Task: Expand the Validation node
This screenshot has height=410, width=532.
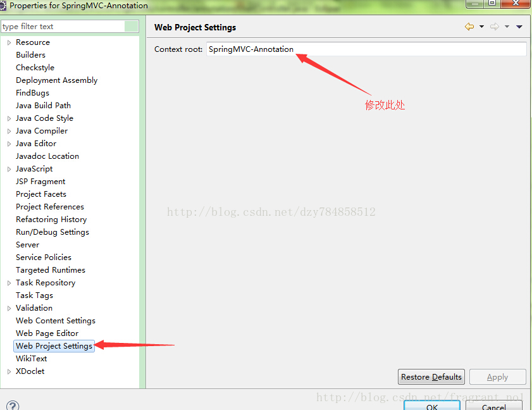Action: click(9, 308)
